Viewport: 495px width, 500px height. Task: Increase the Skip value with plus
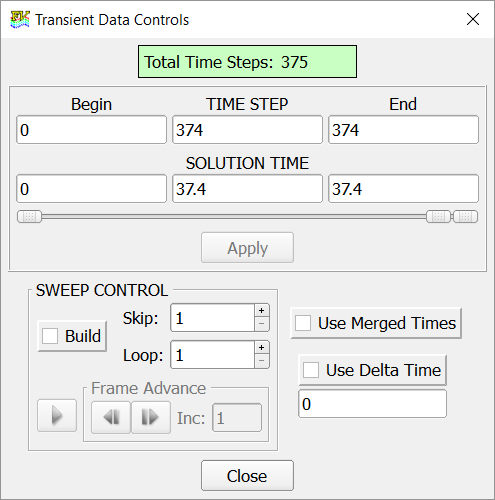(262, 311)
